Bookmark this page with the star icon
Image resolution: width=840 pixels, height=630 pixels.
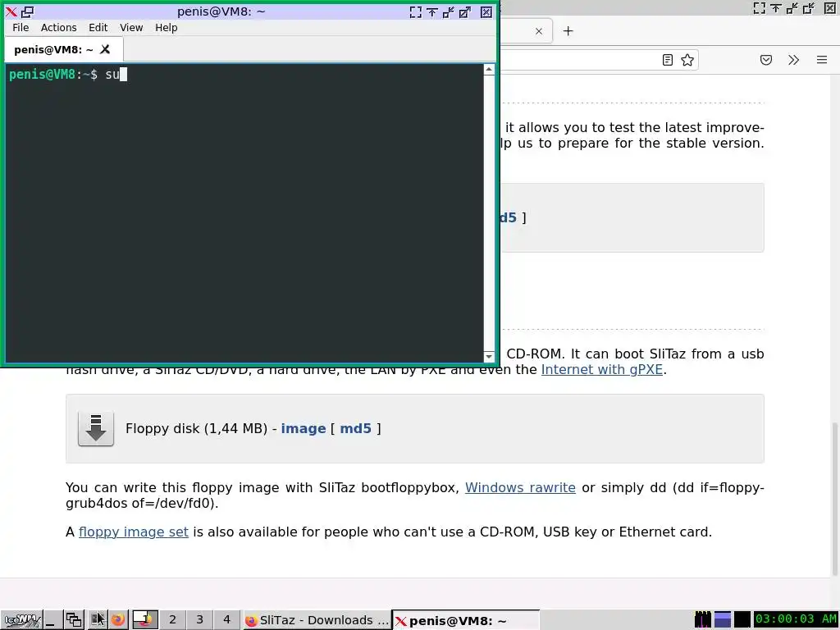[687, 60]
